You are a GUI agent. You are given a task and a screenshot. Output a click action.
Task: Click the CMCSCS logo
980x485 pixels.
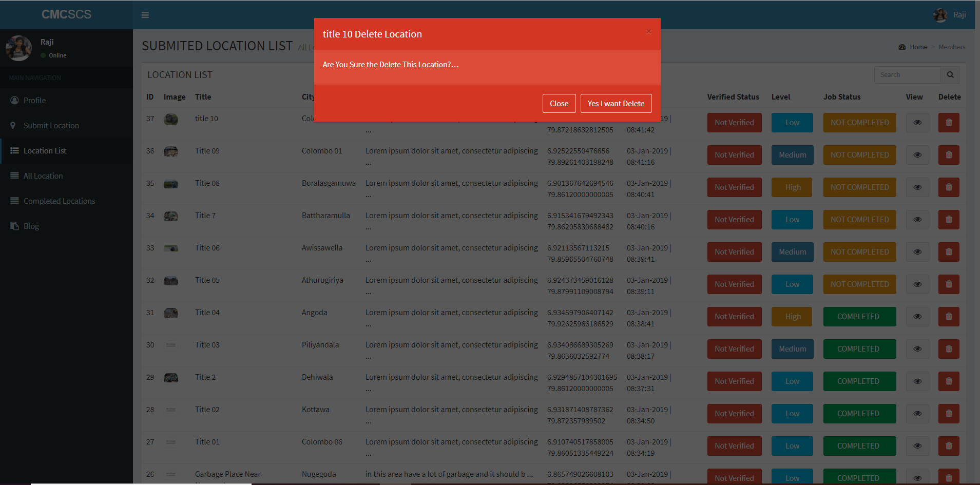[x=66, y=14]
